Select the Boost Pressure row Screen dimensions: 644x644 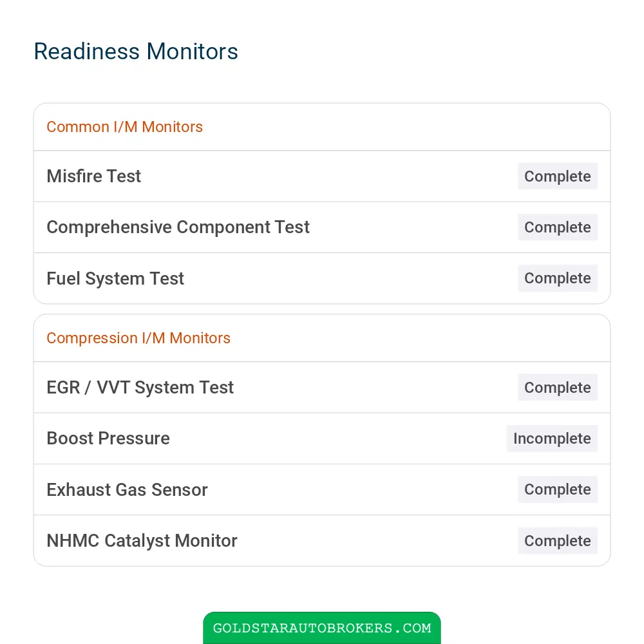(322, 439)
